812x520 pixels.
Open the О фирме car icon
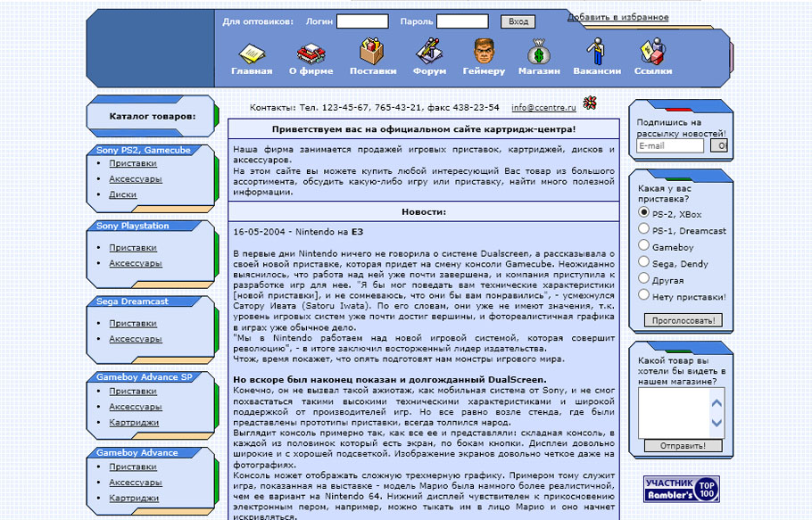pyautogui.click(x=311, y=52)
